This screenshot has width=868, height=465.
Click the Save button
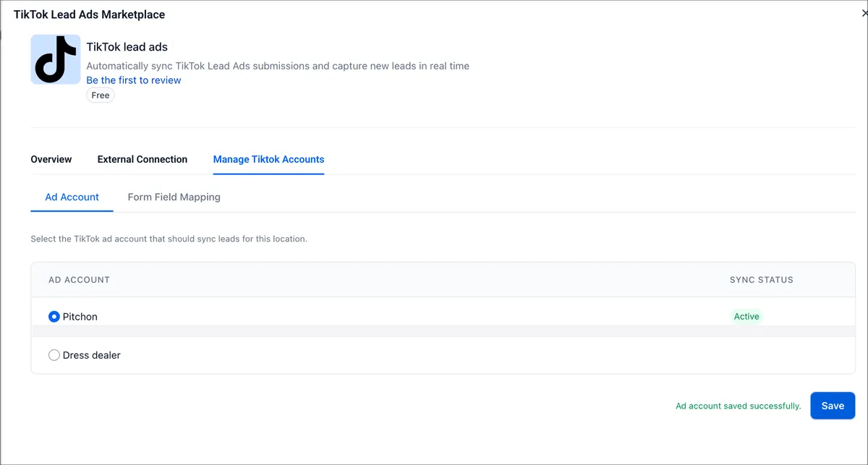coord(833,406)
